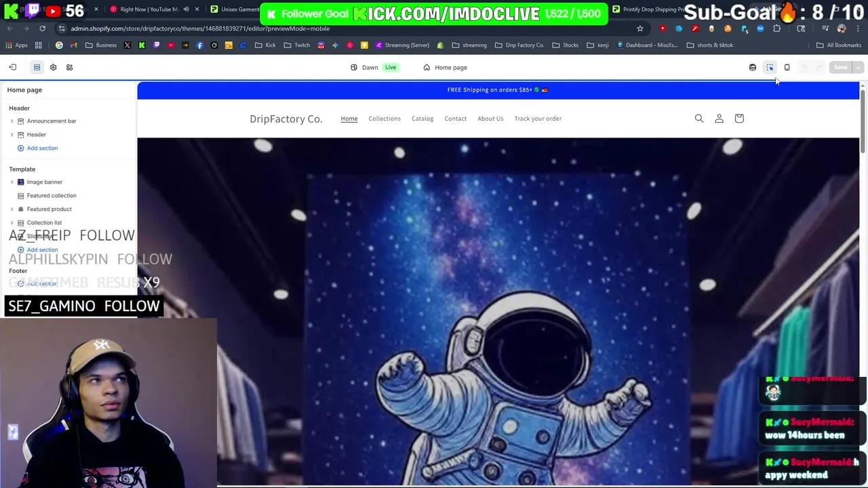
Task: Click the FREE Shipping announcement bar
Action: (x=498, y=89)
